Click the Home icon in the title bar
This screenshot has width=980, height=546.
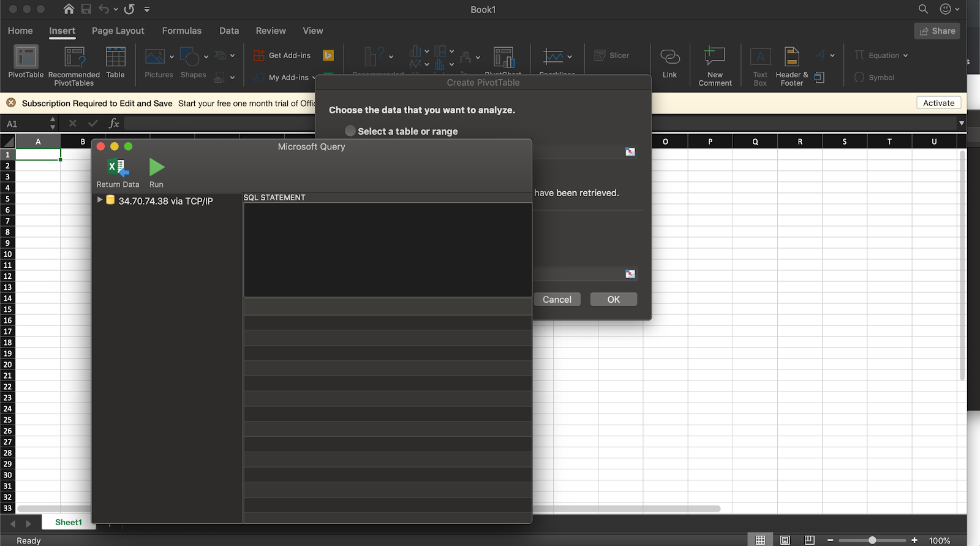pos(69,9)
